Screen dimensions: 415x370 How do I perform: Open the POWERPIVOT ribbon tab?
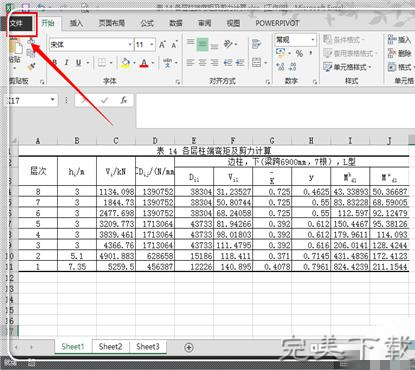coord(277,23)
